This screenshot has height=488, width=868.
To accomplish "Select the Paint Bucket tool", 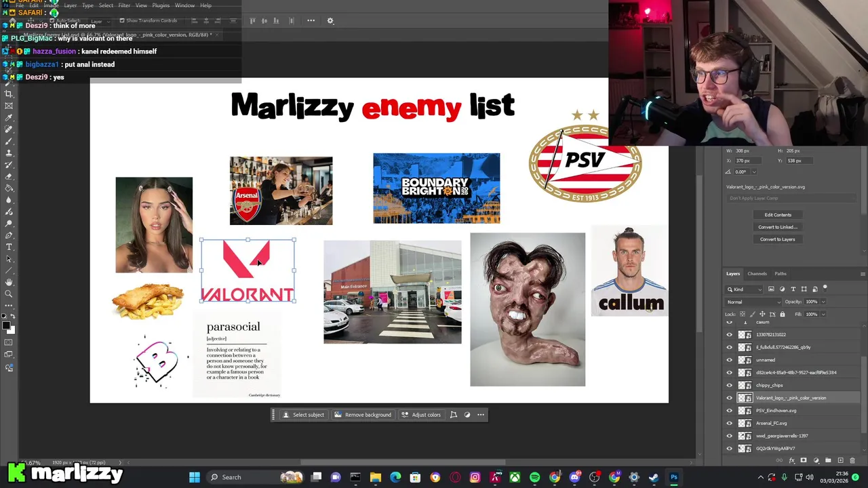I will (x=9, y=188).
